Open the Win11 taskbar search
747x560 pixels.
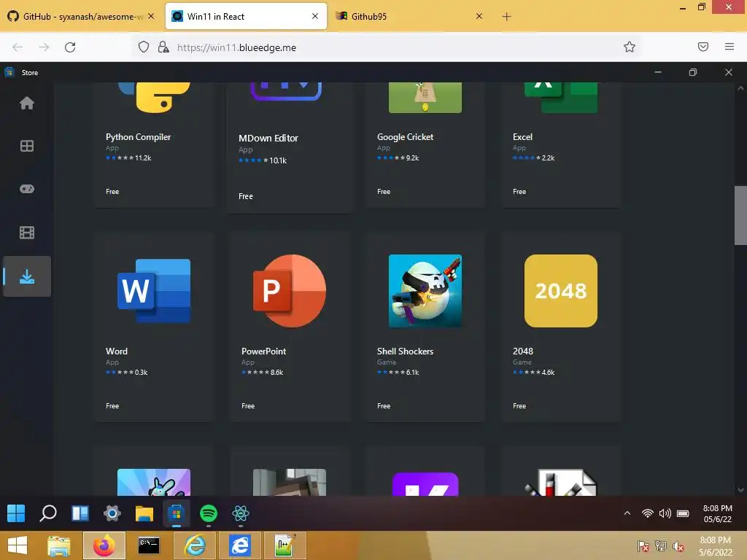(x=48, y=513)
